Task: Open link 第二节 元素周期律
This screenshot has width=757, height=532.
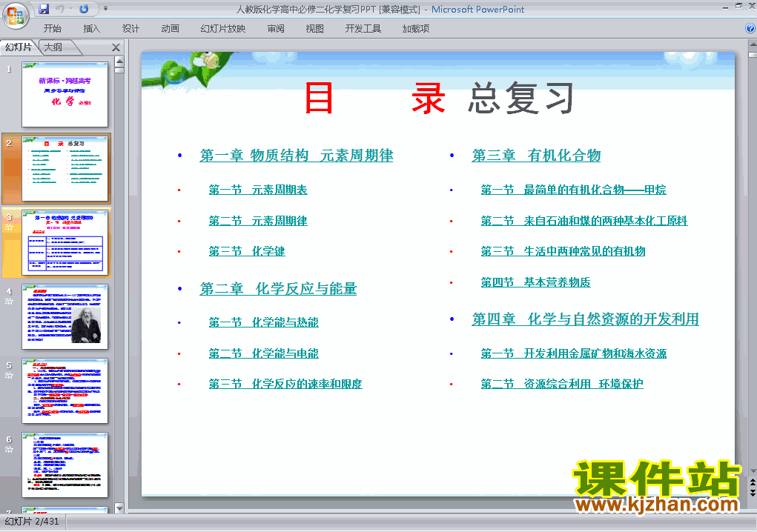Action: click(x=258, y=221)
